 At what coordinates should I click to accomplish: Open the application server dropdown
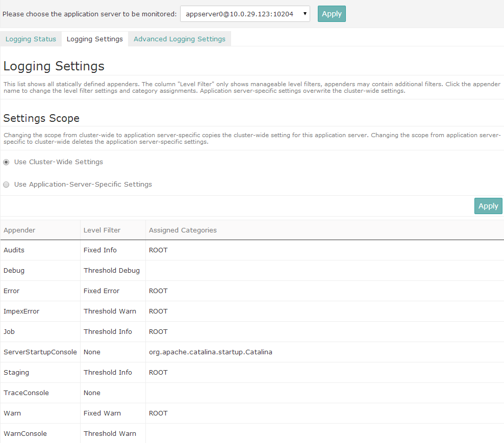(245, 14)
